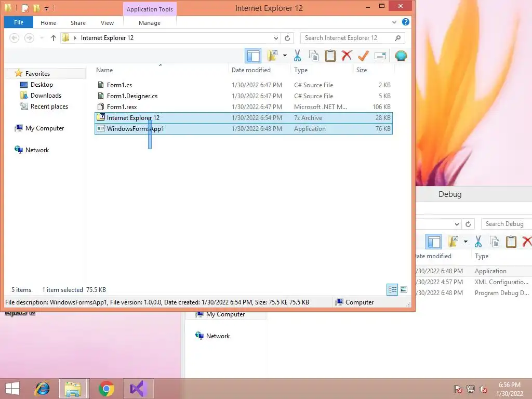This screenshot has width=532, height=399.
Task: Switch to the View ribbon tab
Action: tap(107, 23)
